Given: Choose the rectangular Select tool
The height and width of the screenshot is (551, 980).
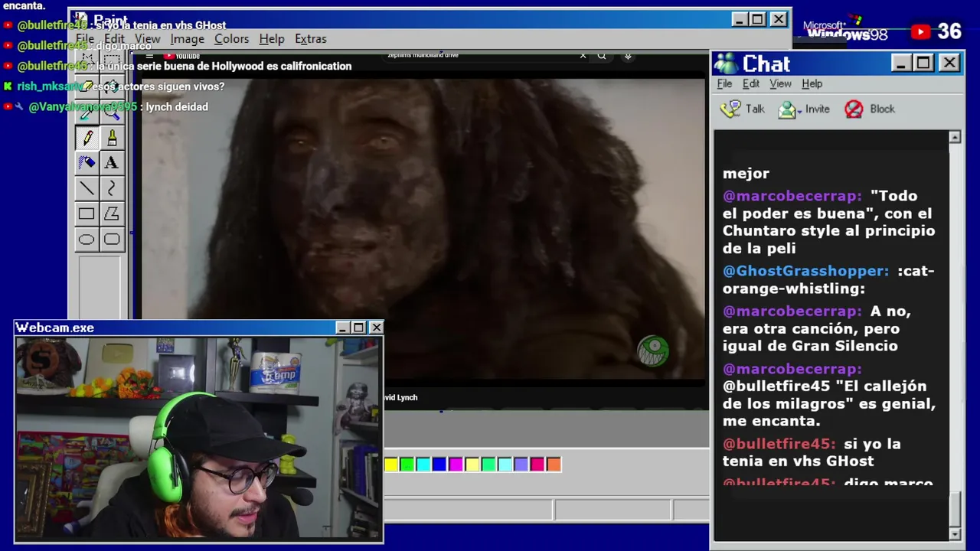Looking at the screenshot, I should coord(112,61).
